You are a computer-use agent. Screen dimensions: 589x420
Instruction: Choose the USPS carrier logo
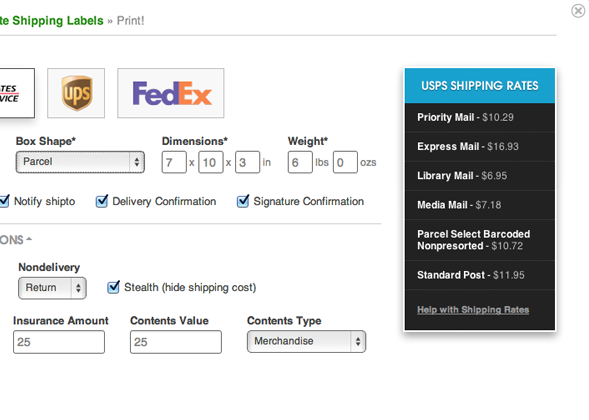pyautogui.click(x=17, y=93)
